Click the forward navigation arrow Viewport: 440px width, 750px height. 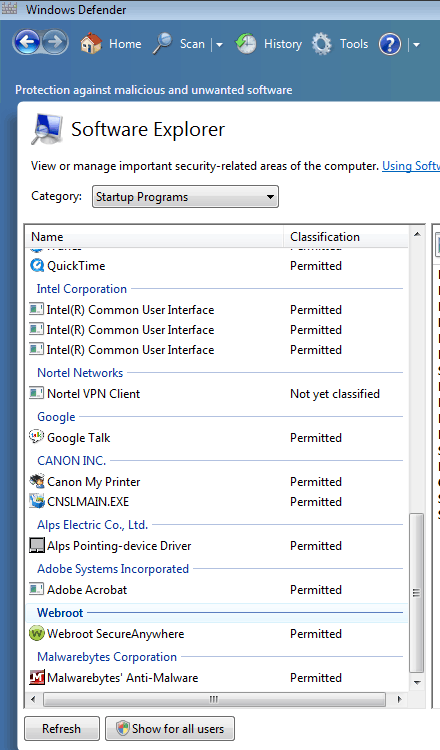pos(55,43)
